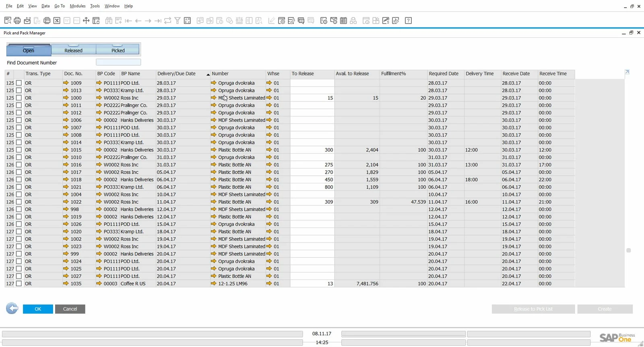Image resolution: width=644 pixels, height=347 pixels.
Task: Click the Coffee R US cell
Action: 137,283
